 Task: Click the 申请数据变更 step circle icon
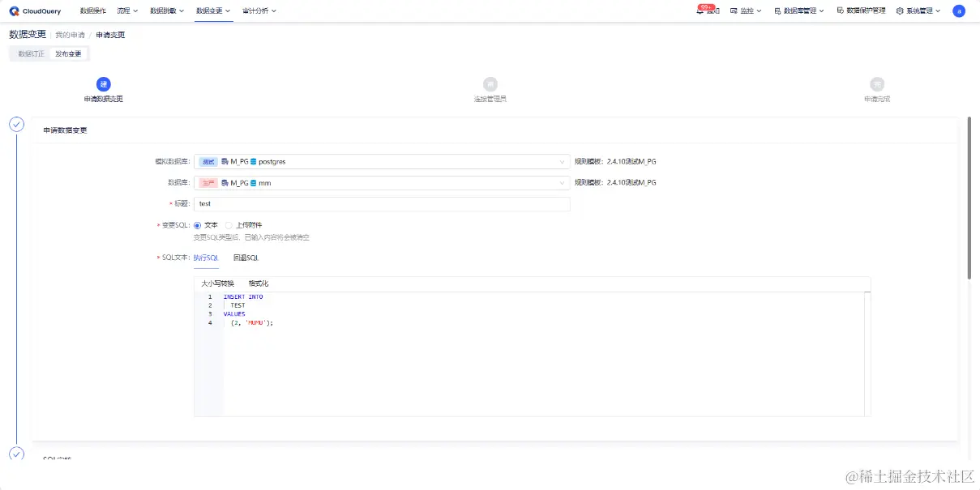click(103, 84)
